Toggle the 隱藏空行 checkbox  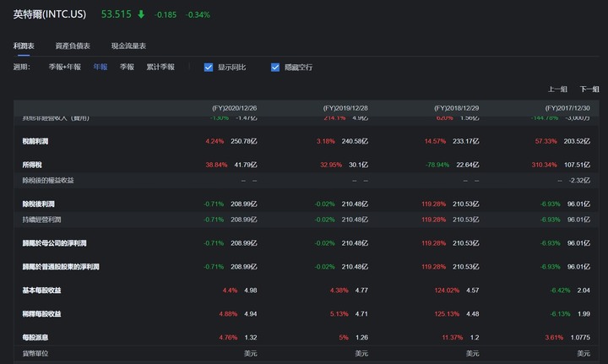tap(275, 67)
